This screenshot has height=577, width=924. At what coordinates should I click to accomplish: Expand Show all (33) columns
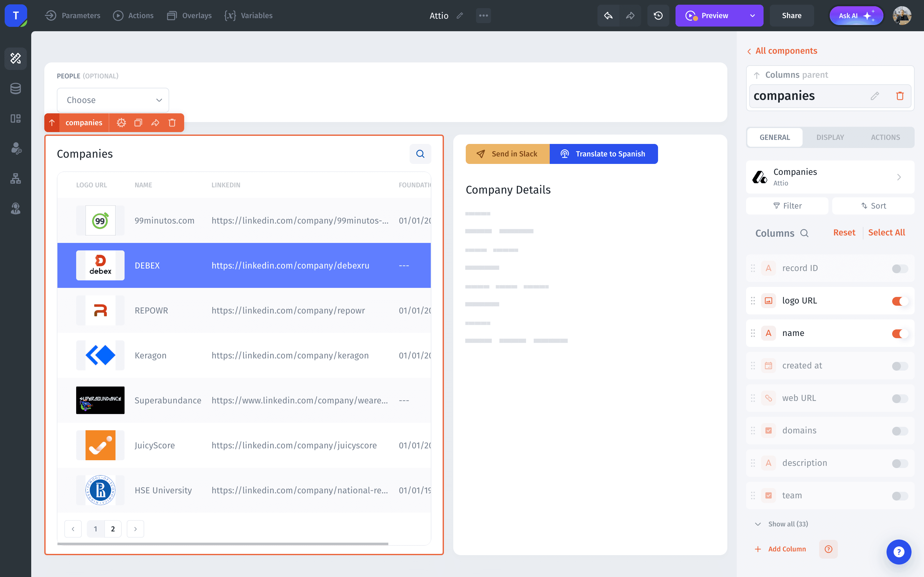[x=787, y=524]
